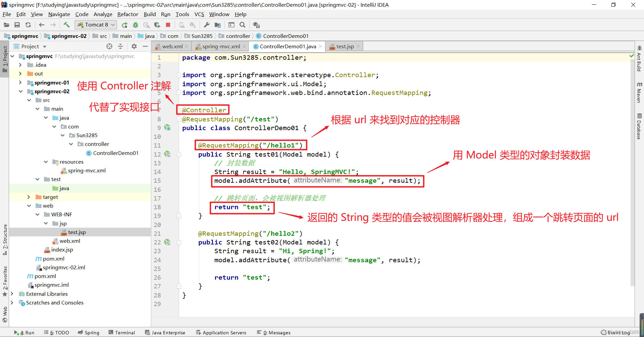Screen dimensions: 644x337
Task: Open the TODO tool window
Action: pos(56,332)
